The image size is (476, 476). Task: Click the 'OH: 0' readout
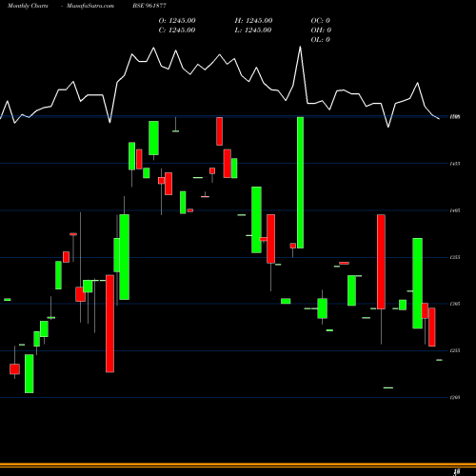tap(321, 30)
